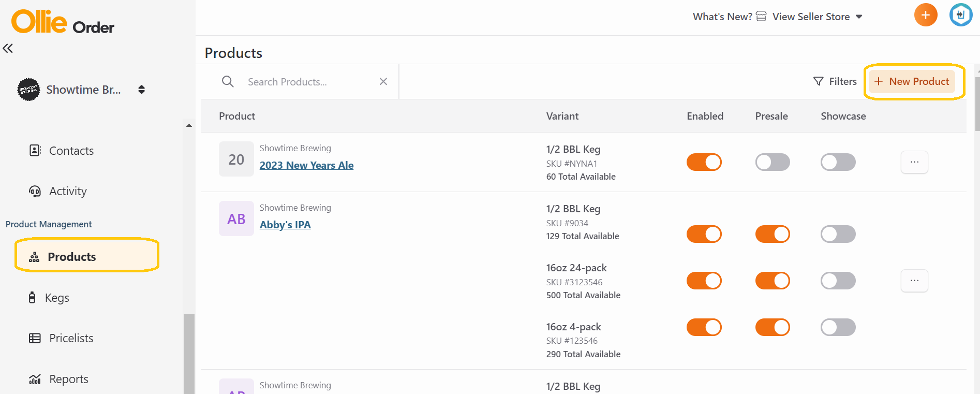Click the Kegs sidebar icon
The image size is (980, 394).
[x=32, y=298]
